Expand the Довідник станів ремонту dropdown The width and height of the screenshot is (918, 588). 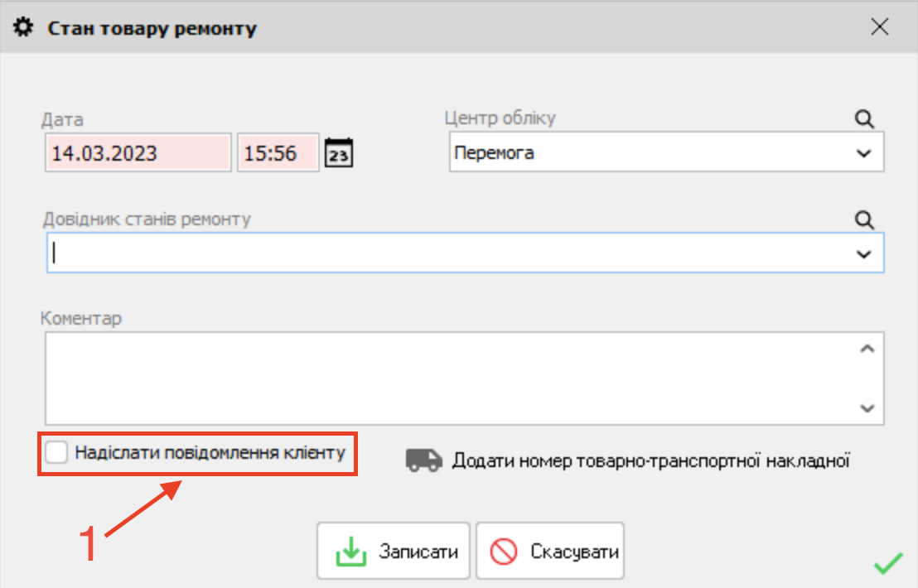coord(865,253)
